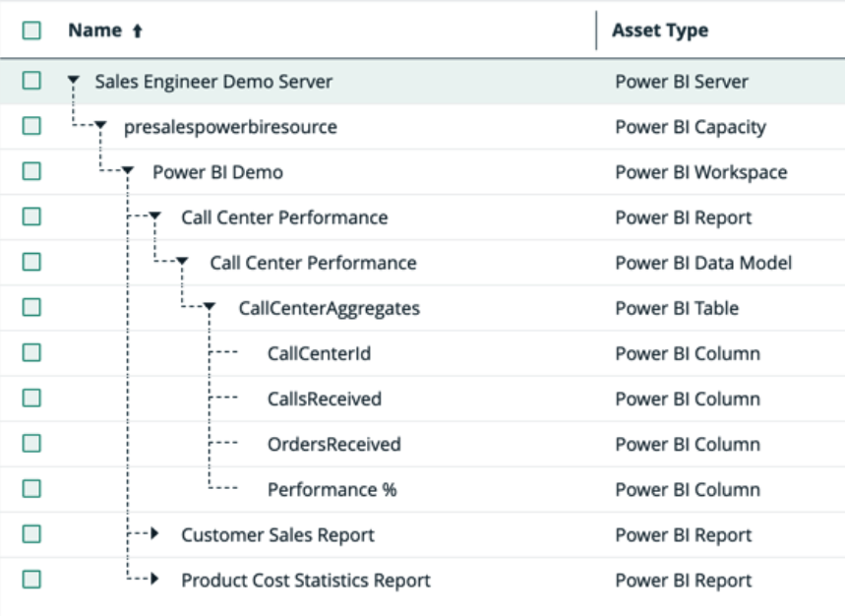Screen dimensions: 845x616
Task: Sort by the Name column header
Action: [x=94, y=31]
